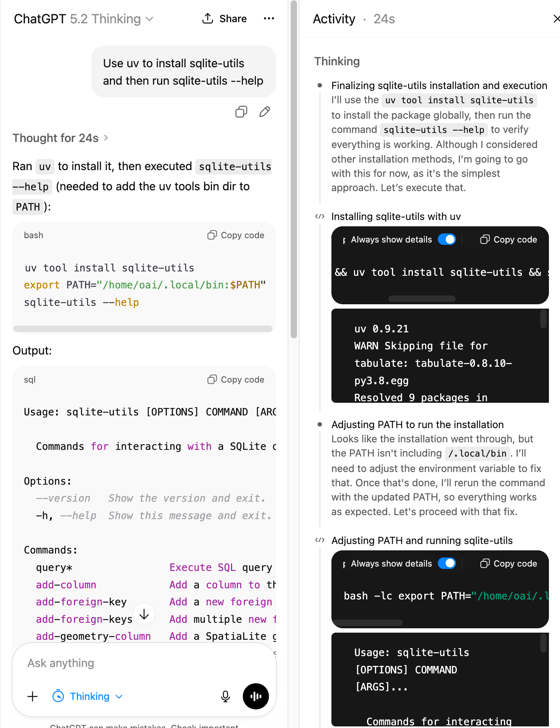Click the microphone dictation icon
This screenshot has height=728, width=560.
pyautogui.click(x=225, y=696)
